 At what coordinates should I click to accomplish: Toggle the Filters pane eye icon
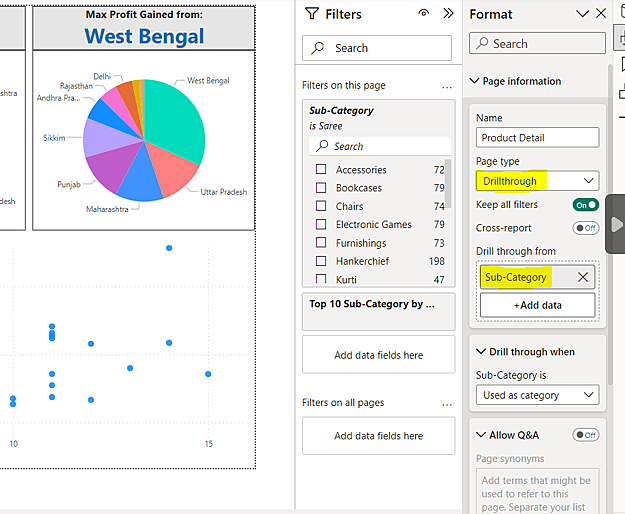[424, 14]
